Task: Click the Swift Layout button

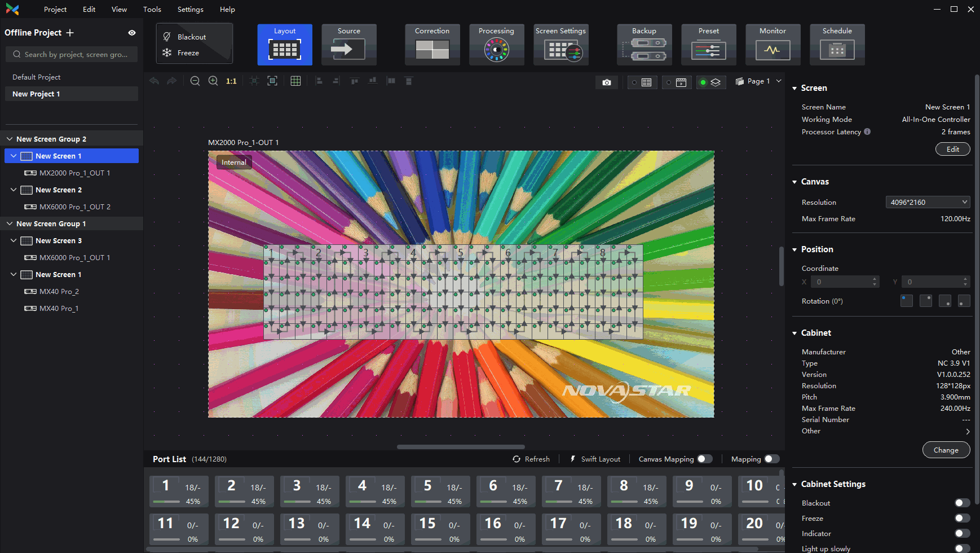Action: point(595,459)
